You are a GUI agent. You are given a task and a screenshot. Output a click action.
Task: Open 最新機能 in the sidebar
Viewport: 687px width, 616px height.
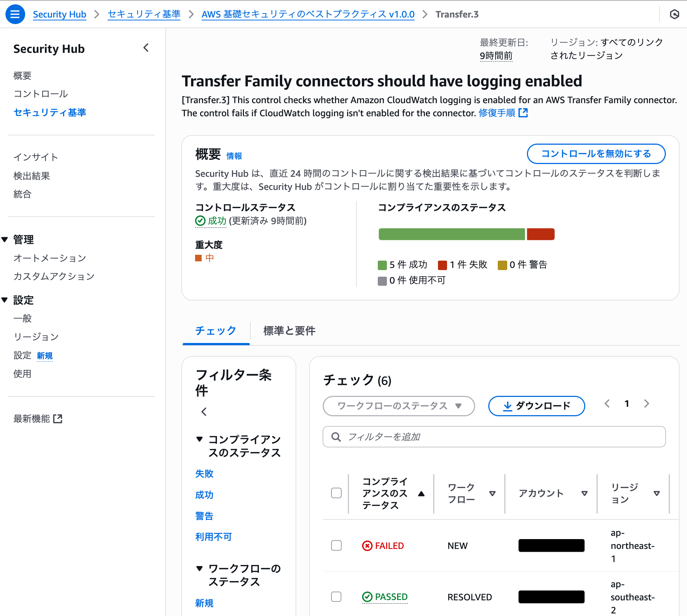32,419
